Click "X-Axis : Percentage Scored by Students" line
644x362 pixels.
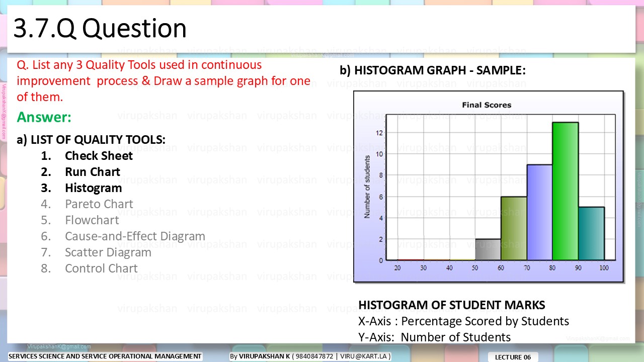(x=464, y=321)
